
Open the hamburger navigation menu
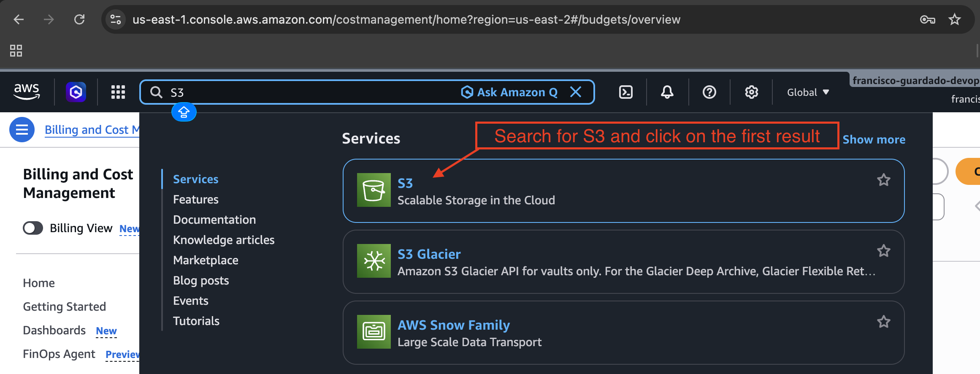(22, 130)
